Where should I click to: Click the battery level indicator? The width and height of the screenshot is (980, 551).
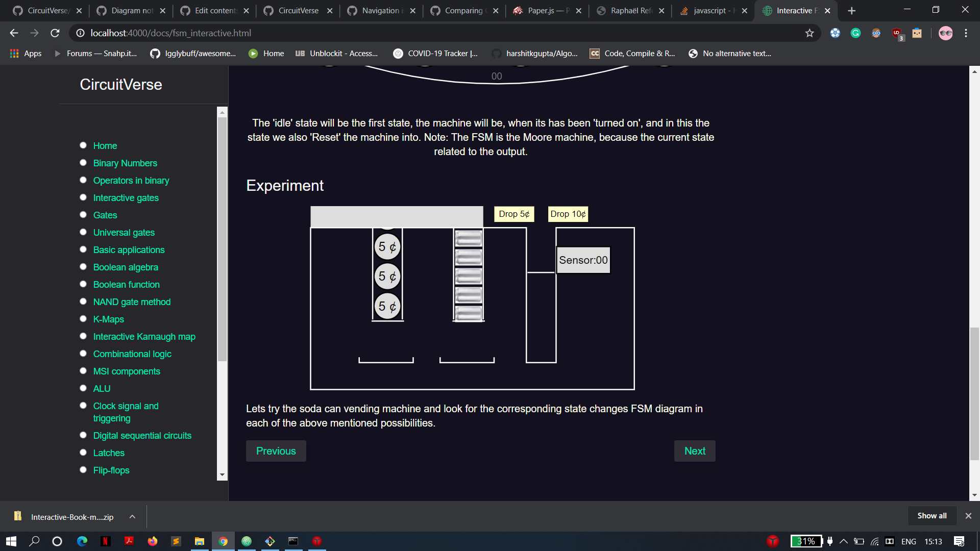tap(806, 541)
